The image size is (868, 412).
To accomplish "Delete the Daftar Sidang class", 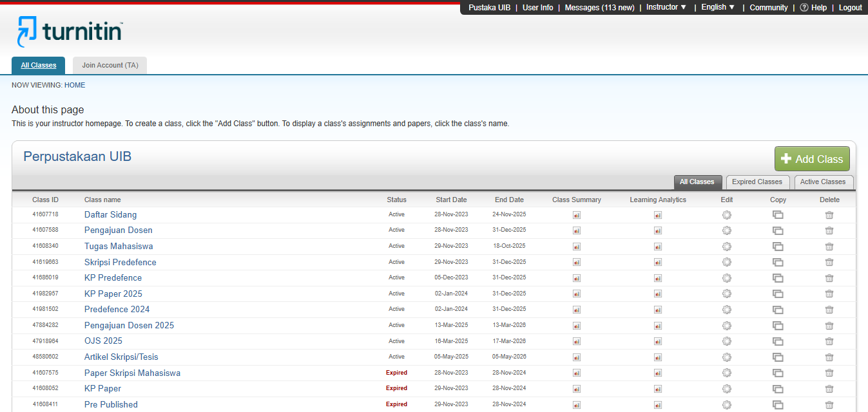I will [829, 215].
